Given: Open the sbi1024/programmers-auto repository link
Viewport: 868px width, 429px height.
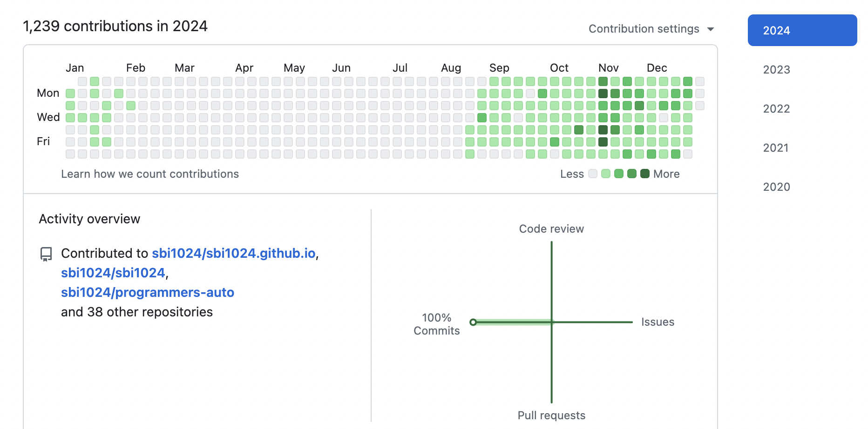Looking at the screenshot, I should pos(148,292).
